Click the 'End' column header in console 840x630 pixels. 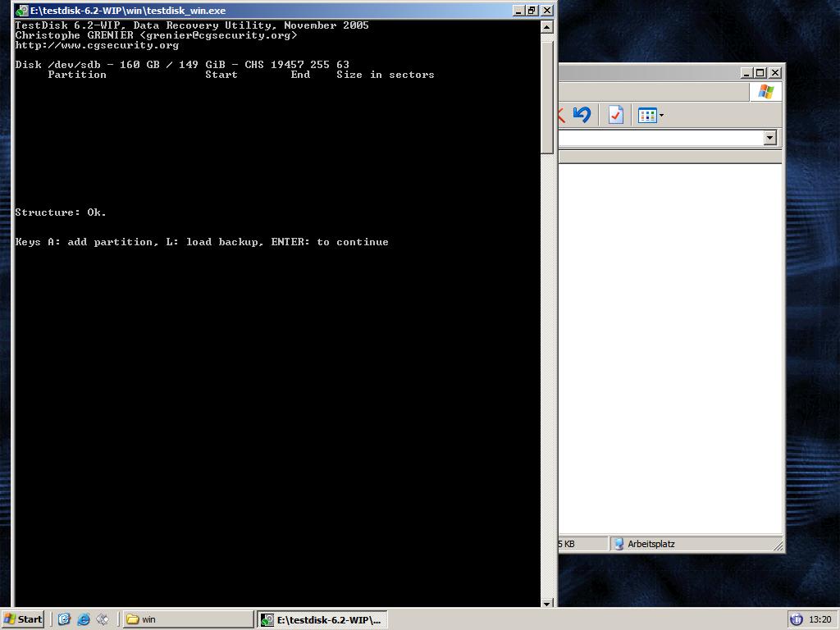pos(300,75)
